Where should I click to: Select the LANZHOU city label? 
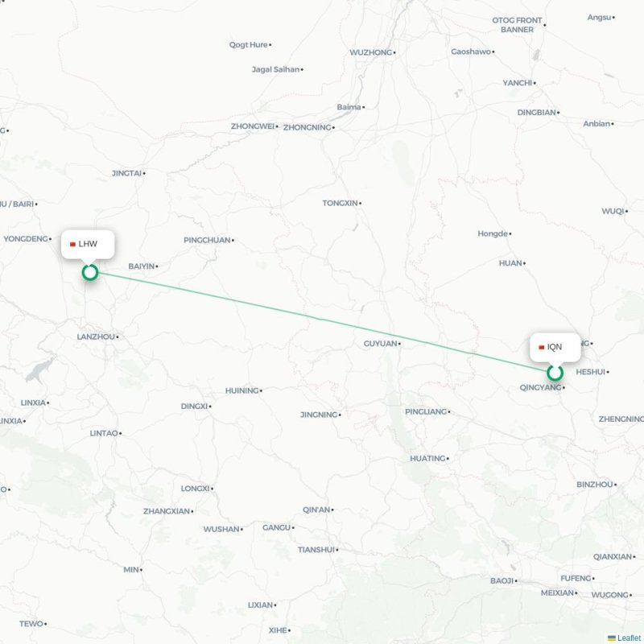pyautogui.click(x=96, y=336)
